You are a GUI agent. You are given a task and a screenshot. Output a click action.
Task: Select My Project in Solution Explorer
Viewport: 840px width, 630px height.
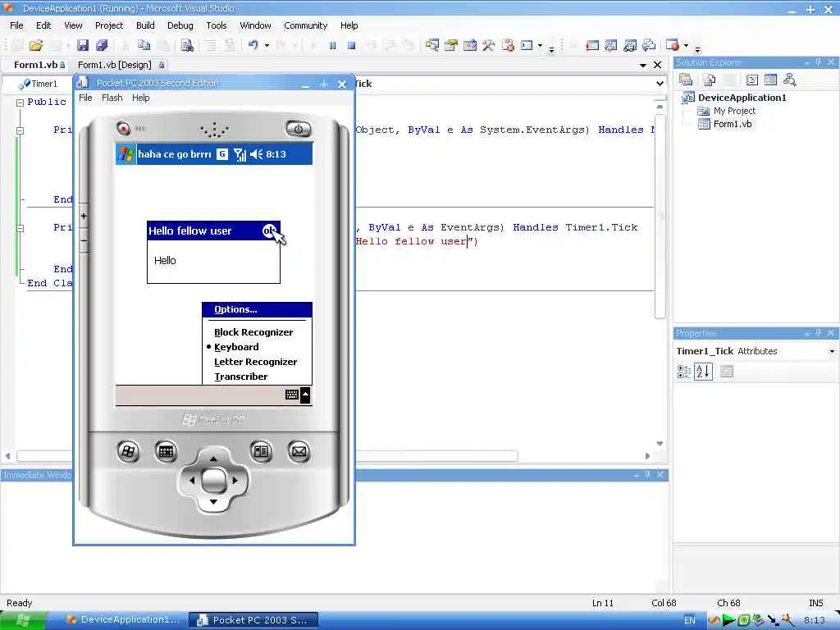(734, 111)
